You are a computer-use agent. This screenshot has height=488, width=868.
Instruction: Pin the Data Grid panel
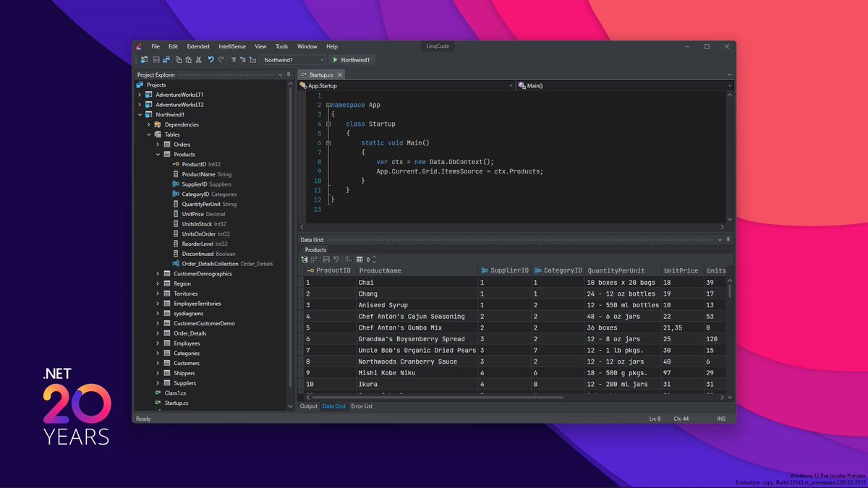pos(727,239)
